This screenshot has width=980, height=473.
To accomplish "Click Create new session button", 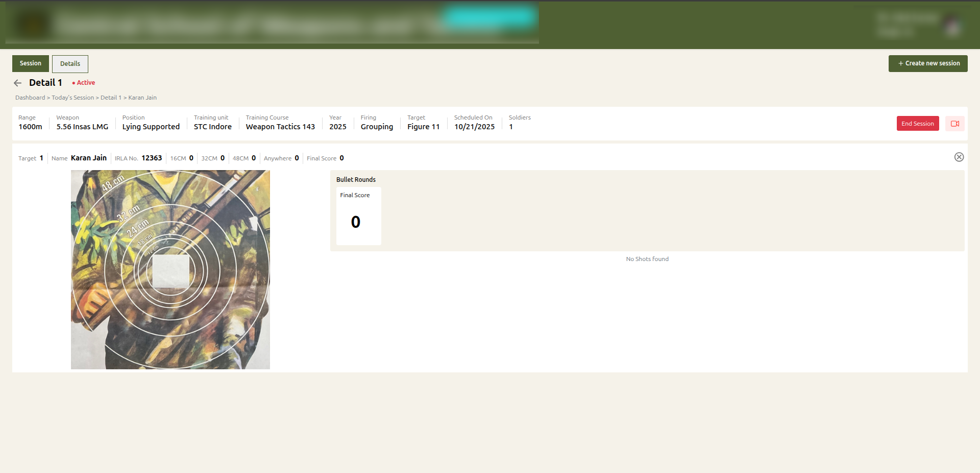I will pos(927,63).
